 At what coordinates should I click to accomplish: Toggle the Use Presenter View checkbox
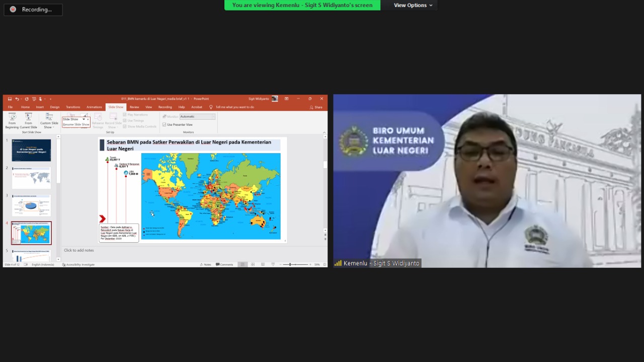[x=165, y=124]
